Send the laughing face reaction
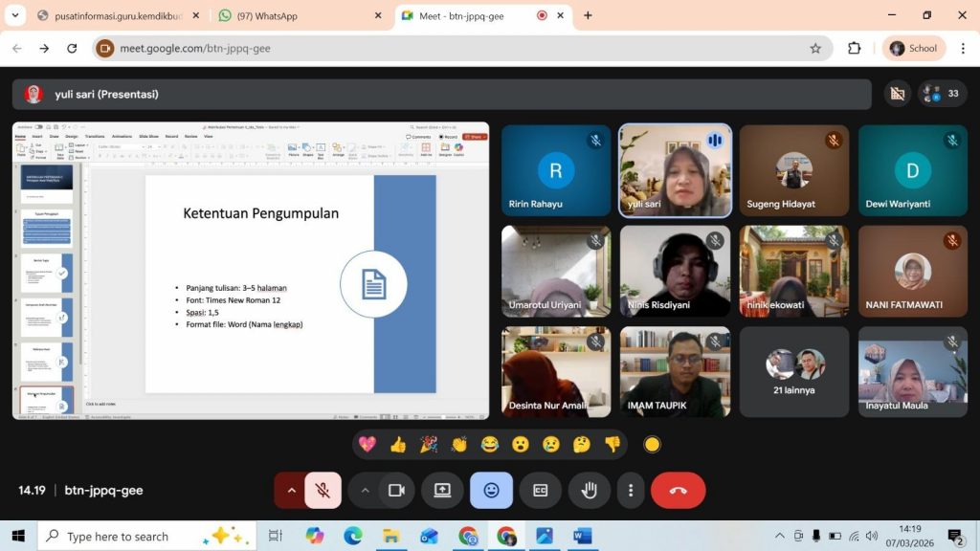 click(x=490, y=444)
